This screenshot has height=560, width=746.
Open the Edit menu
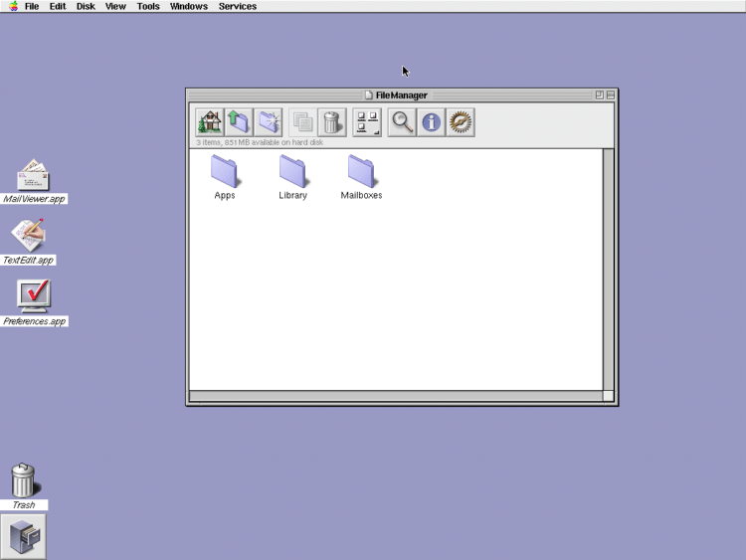58,6
